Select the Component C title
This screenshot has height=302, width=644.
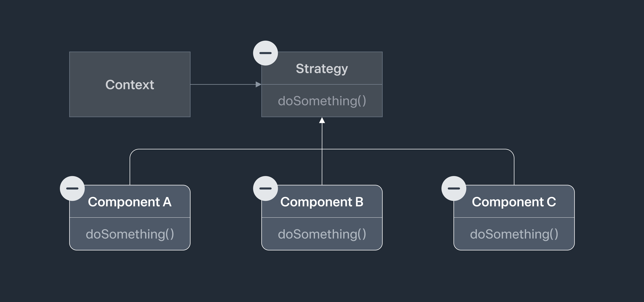[514, 202]
